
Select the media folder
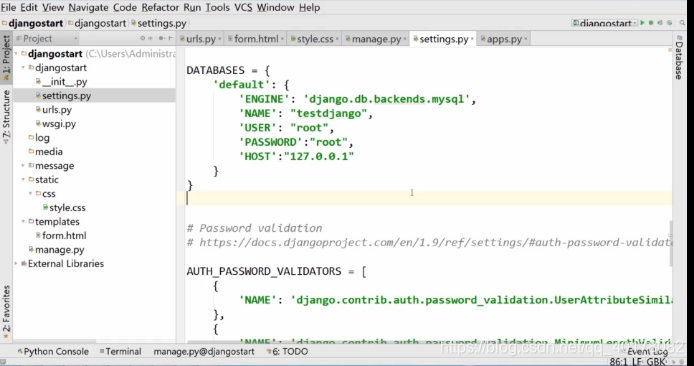pos(46,152)
